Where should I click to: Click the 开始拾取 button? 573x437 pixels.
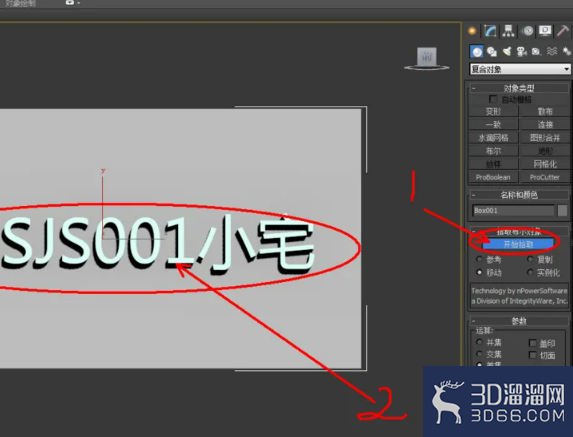(x=518, y=244)
